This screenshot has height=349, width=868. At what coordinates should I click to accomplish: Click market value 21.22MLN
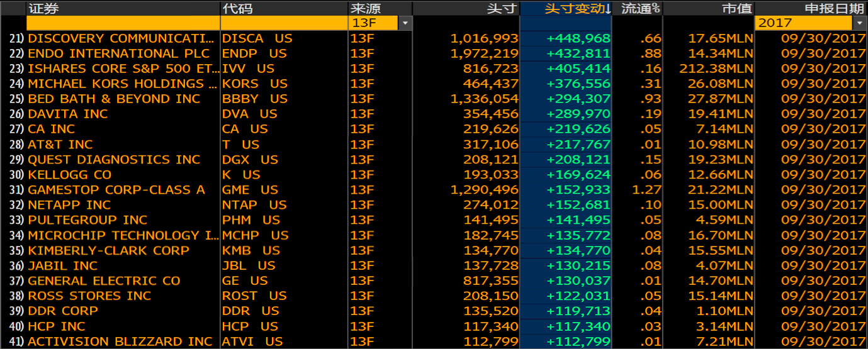point(720,190)
